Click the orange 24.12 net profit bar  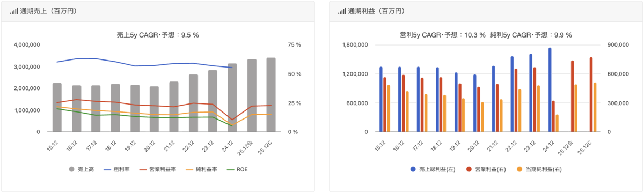(x=558, y=123)
